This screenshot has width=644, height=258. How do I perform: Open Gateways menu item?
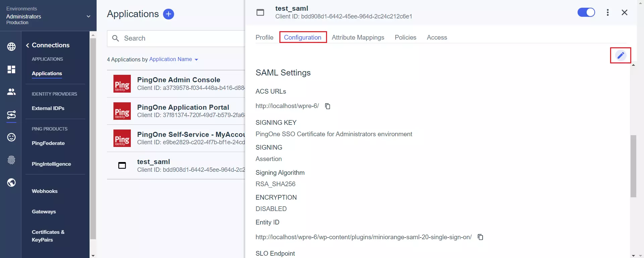click(x=44, y=212)
